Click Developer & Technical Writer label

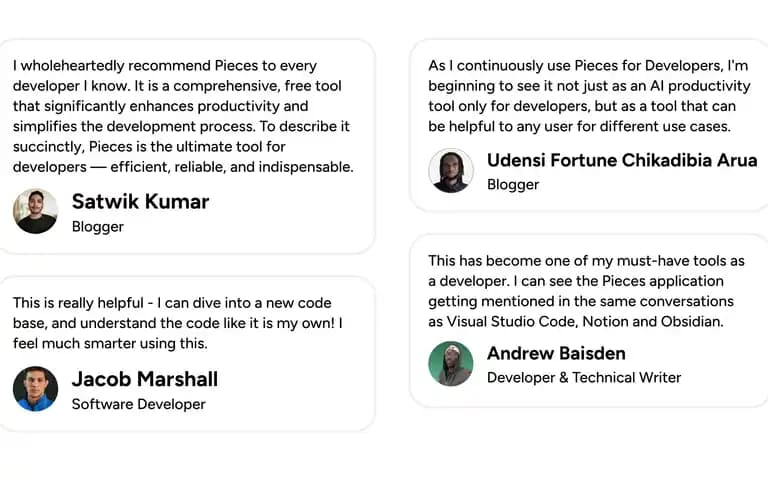tap(584, 378)
